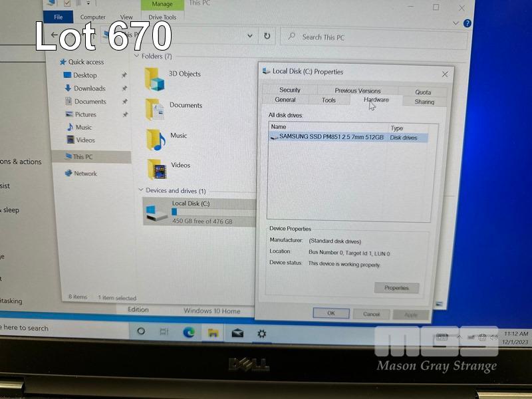Collapse the Folders (7) group
Screen dimensions: 532x399
pyautogui.click(x=138, y=57)
